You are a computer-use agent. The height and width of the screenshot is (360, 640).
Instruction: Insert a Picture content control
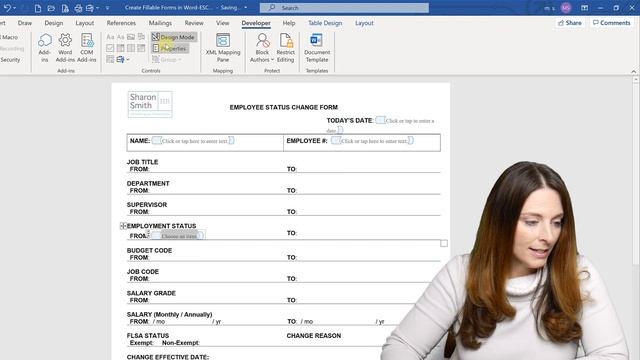click(x=131, y=37)
